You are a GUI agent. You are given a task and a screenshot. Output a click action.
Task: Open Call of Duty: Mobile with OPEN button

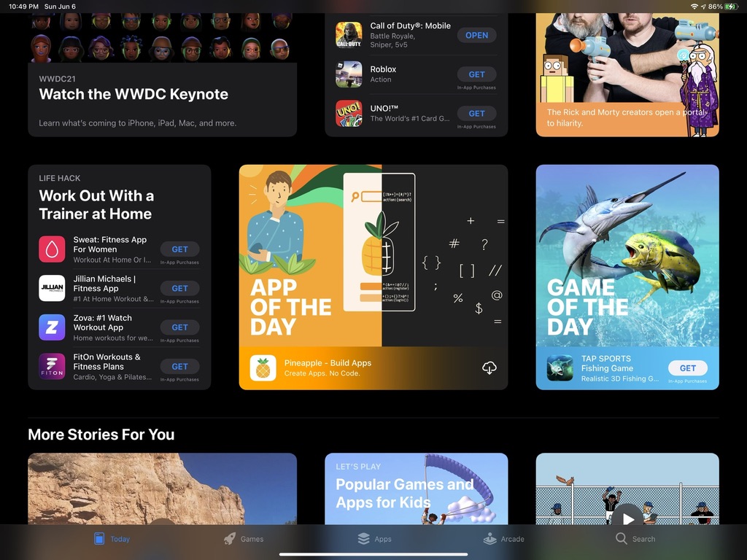(476, 35)
